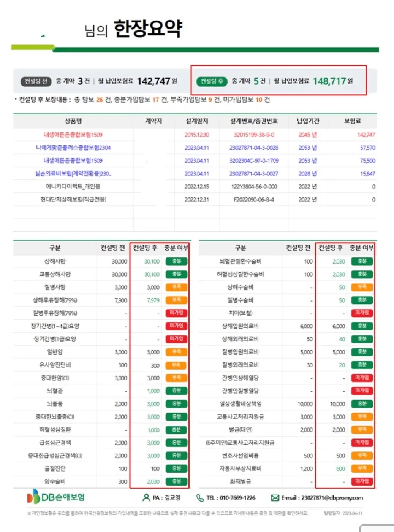Image resolution: width=394 pixels, height=532 pixels.
Task: Click the 148,717 monthly premium after consulting
Action: click(329, 81)
